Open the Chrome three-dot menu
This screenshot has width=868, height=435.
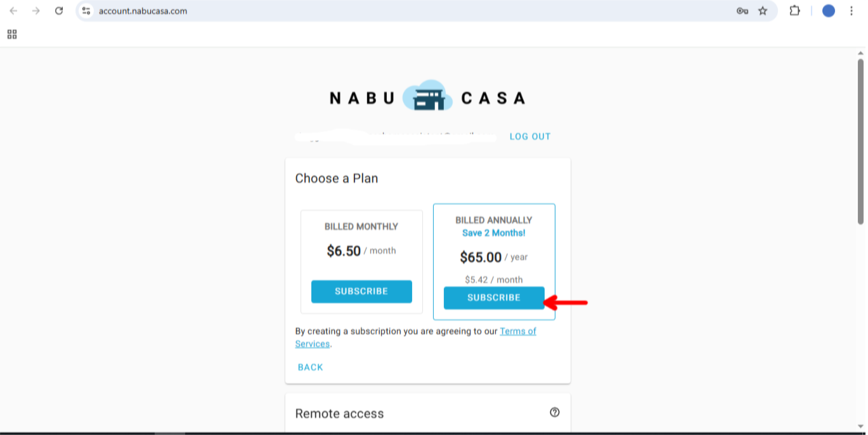(x=852, y=11)
